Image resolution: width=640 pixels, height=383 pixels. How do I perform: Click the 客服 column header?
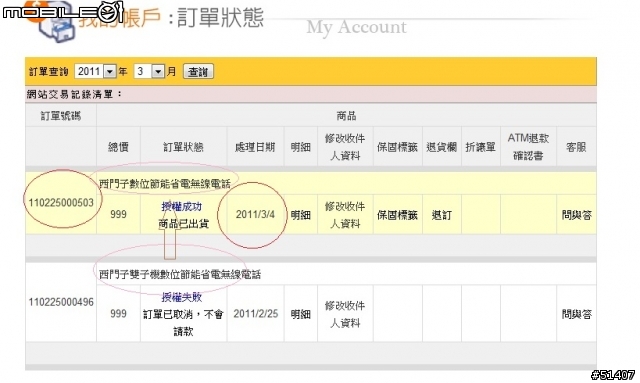coord(576,147)
